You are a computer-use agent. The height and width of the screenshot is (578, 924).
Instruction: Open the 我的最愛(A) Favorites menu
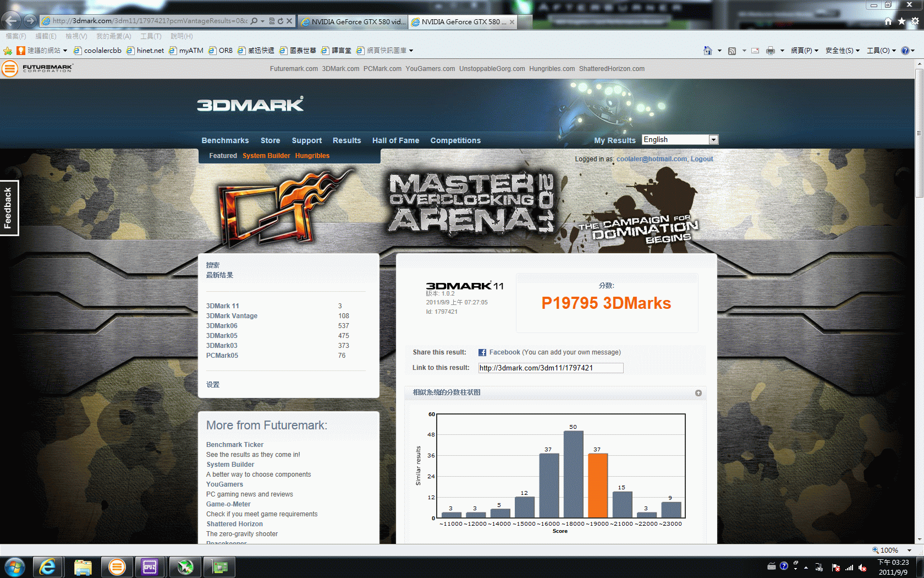(x=114, y=36)
